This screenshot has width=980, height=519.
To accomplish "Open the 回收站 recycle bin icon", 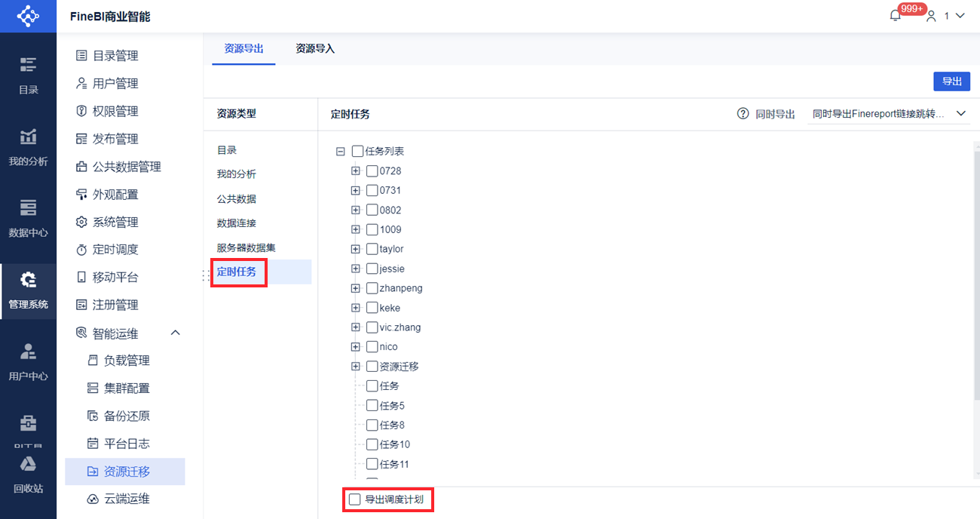I will (28, 464).
